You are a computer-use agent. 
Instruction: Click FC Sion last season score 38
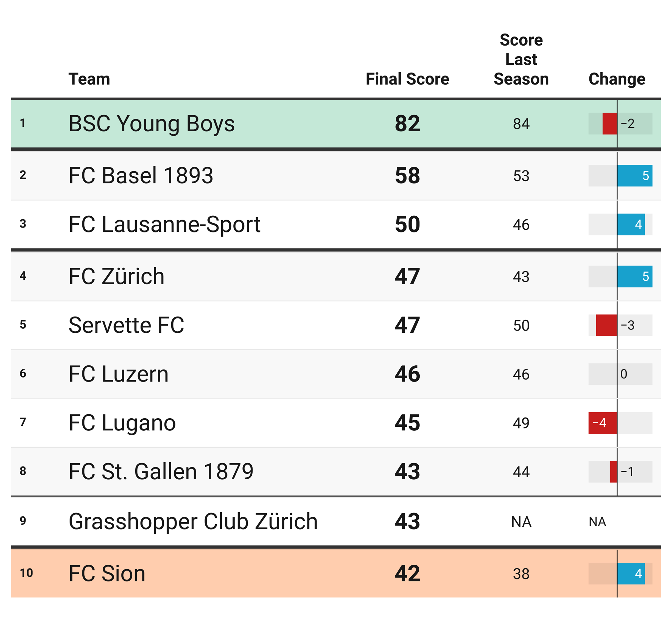tap(521, 574)
